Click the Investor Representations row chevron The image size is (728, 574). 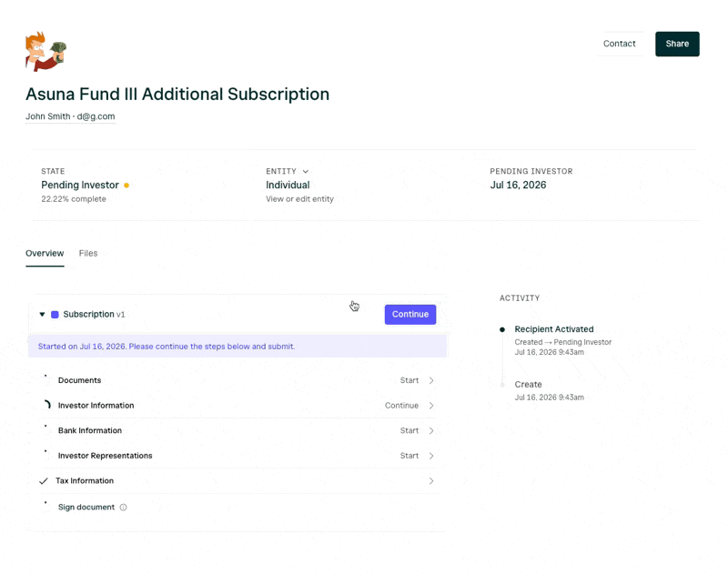point(431,456)
